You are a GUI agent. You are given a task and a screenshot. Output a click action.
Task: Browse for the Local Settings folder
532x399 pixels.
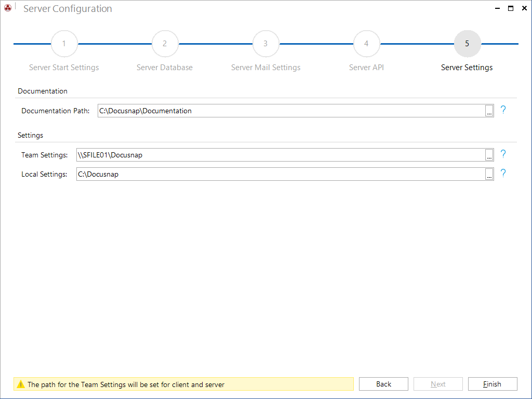(x=489, y=174)
